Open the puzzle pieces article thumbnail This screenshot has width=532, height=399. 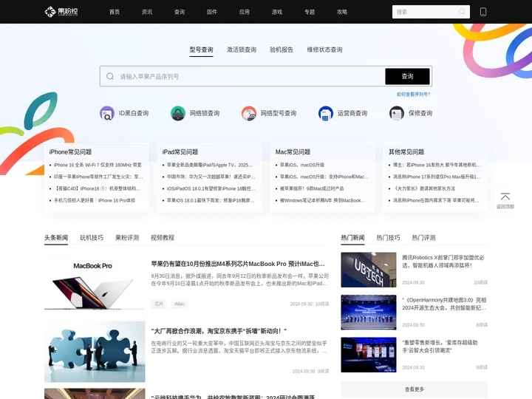point(95,352)
